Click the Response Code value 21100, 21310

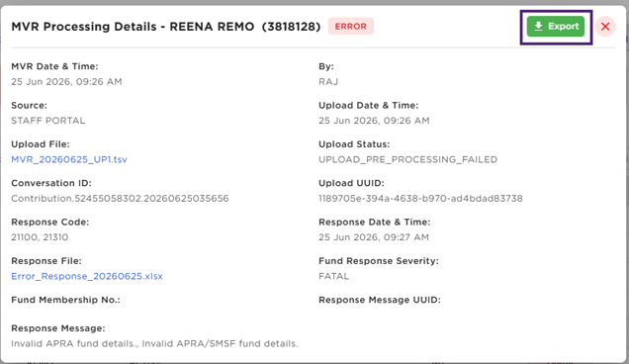point(40,237)
